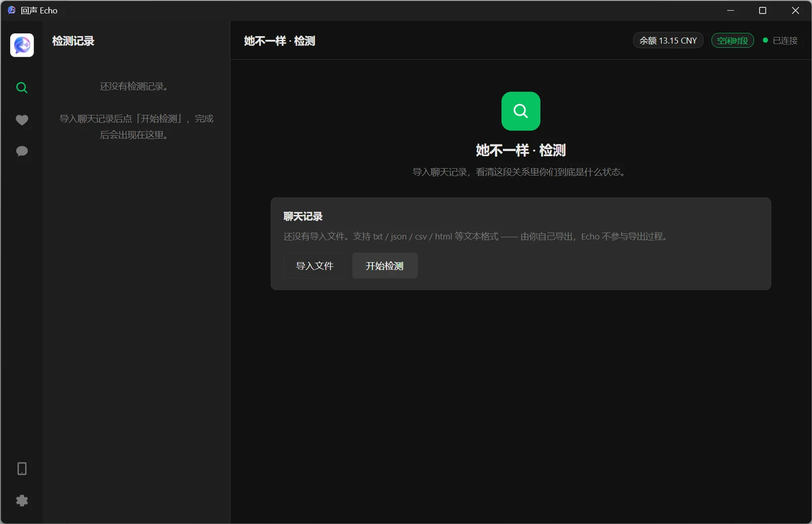Screen dimensions: 812x524
Task: Click the 余额 13.15 CNY balance pill
Action: 668,41
